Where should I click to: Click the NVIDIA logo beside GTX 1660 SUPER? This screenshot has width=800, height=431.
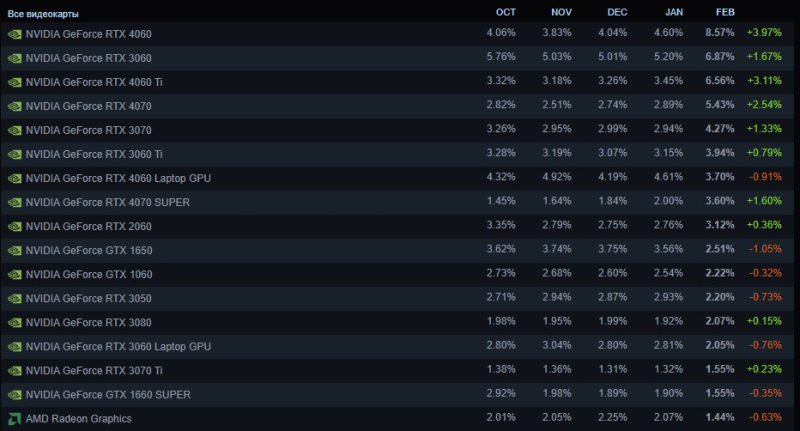tap(14, 394)
